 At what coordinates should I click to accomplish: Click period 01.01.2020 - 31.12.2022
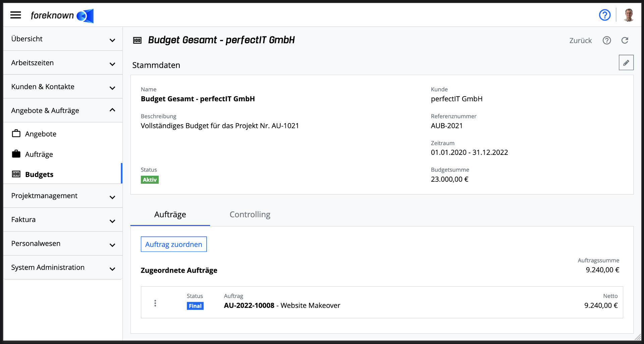click(469, 153)
